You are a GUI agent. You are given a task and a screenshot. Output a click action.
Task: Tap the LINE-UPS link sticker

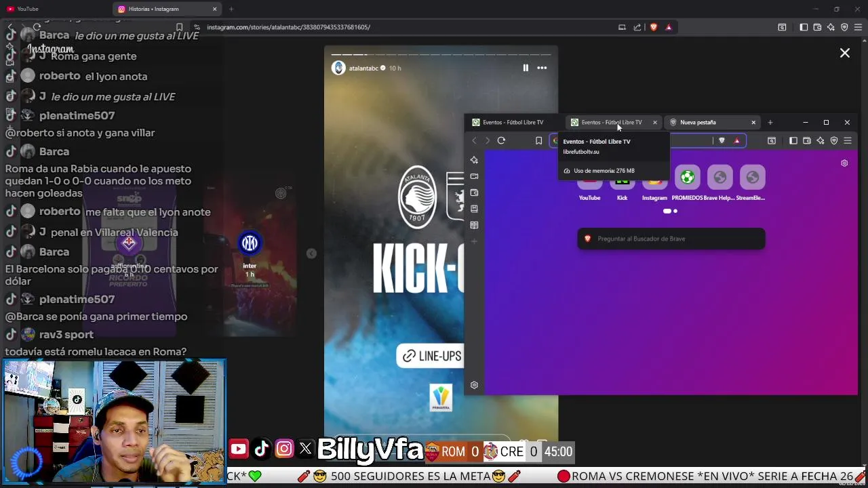(431, 356)
